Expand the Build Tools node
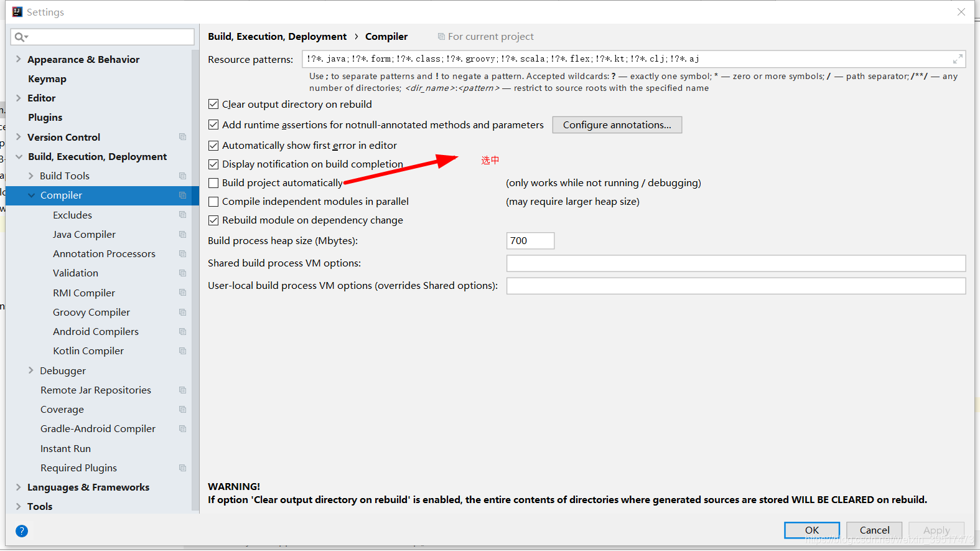 coord(31,176)
